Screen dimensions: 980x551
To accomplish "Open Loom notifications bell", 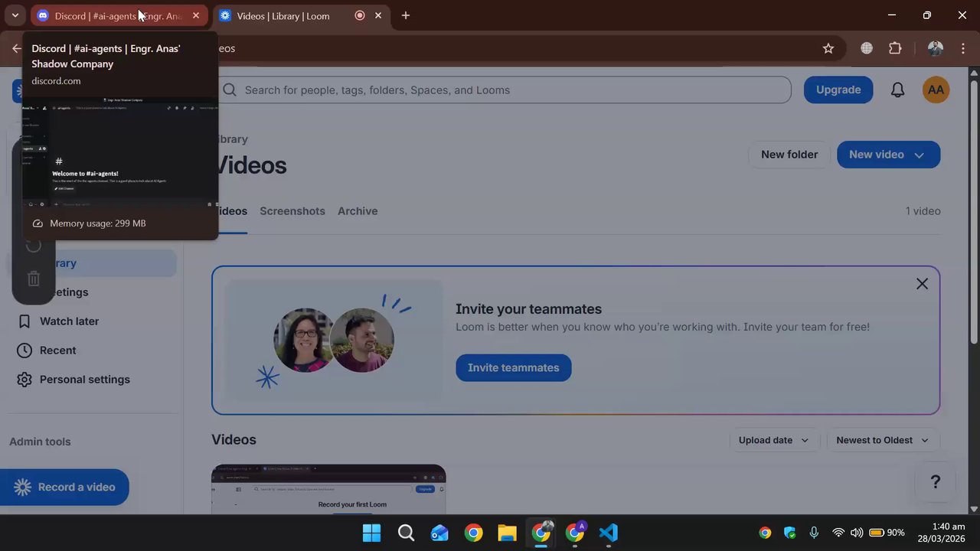I will tap(897, 90).
